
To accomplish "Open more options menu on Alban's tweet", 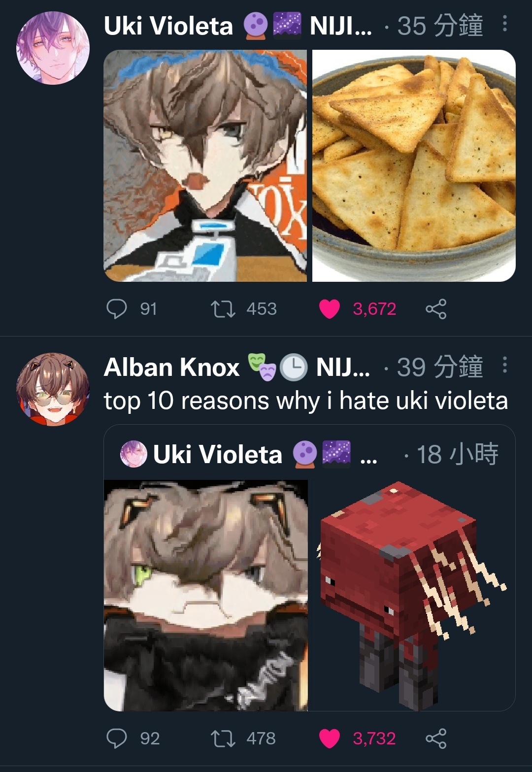I will [505, 365].
